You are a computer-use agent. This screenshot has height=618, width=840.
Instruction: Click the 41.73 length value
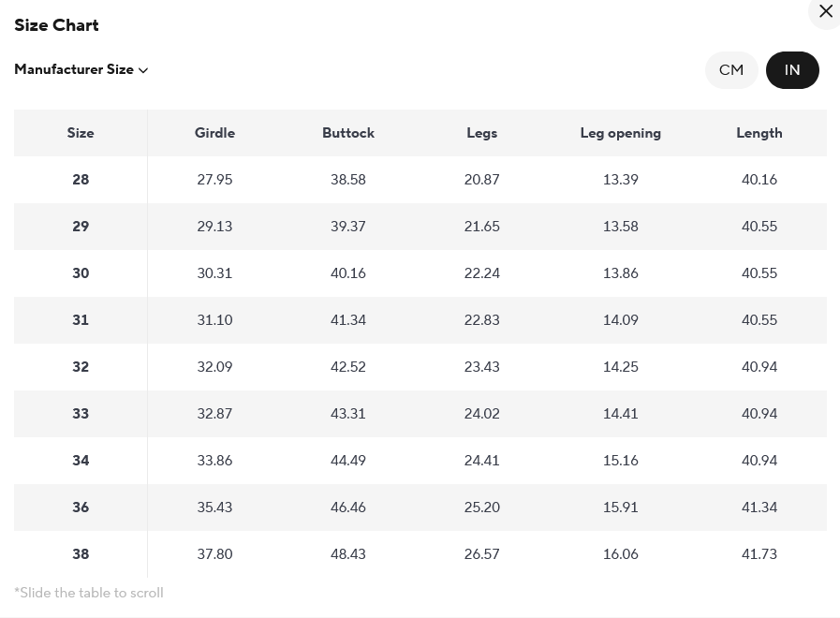759,554
